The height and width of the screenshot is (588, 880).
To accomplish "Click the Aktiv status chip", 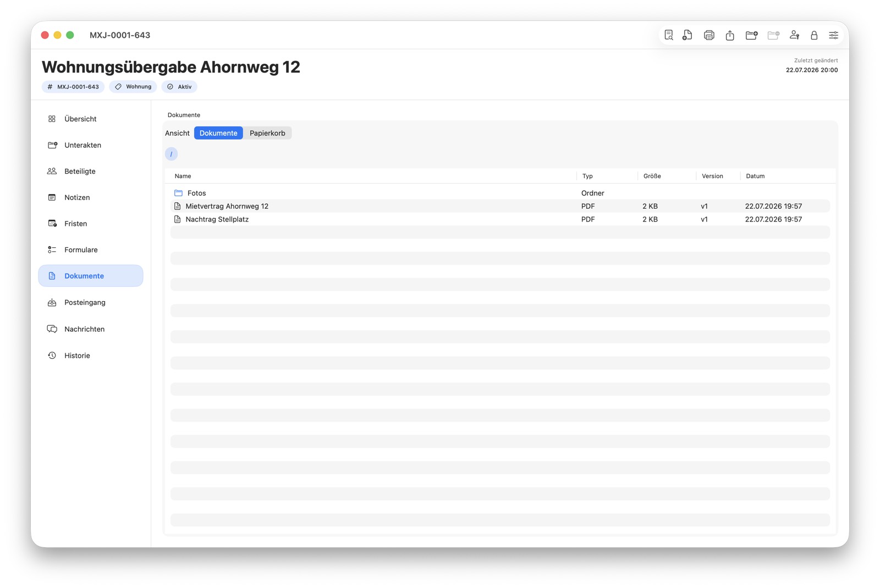I will pyautogui.click(x=179, y=87).
